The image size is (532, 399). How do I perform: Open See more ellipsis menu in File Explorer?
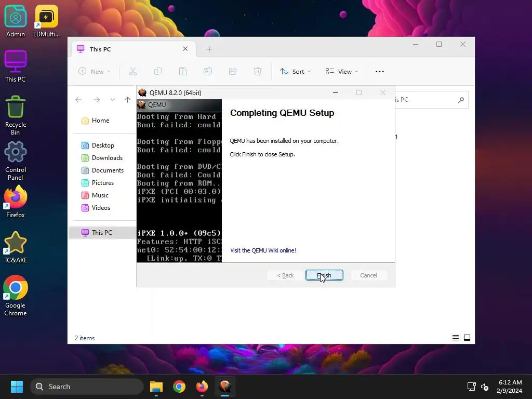(380, 72)
